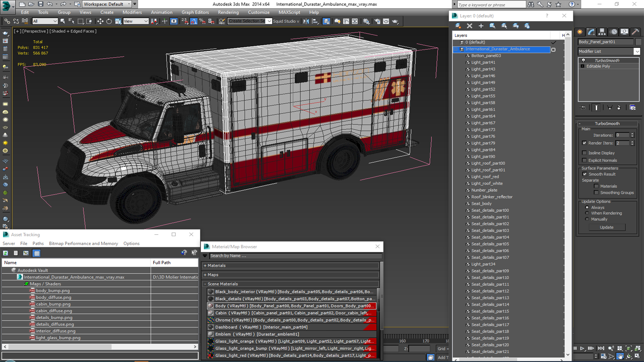This screenshot has height=362, width=644.
Task: Add selected objects to layer plus icon
Action: [481, 26]
